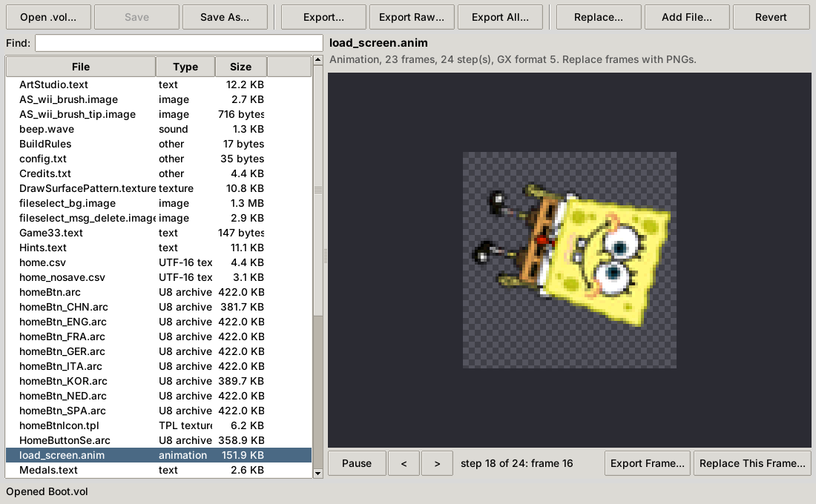Image resolution: width=816 pixels, height=504 pixels.
Task: Click Replace This Frame... button
Action: (x=752, y=463)
